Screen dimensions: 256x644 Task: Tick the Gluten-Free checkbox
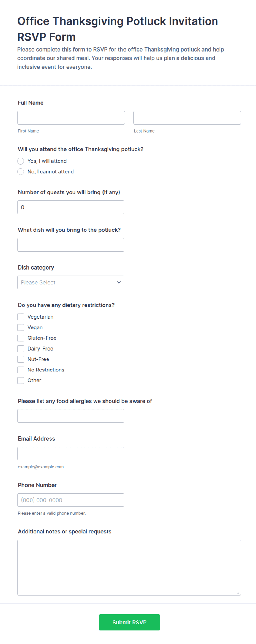click(x=21, y=338)
